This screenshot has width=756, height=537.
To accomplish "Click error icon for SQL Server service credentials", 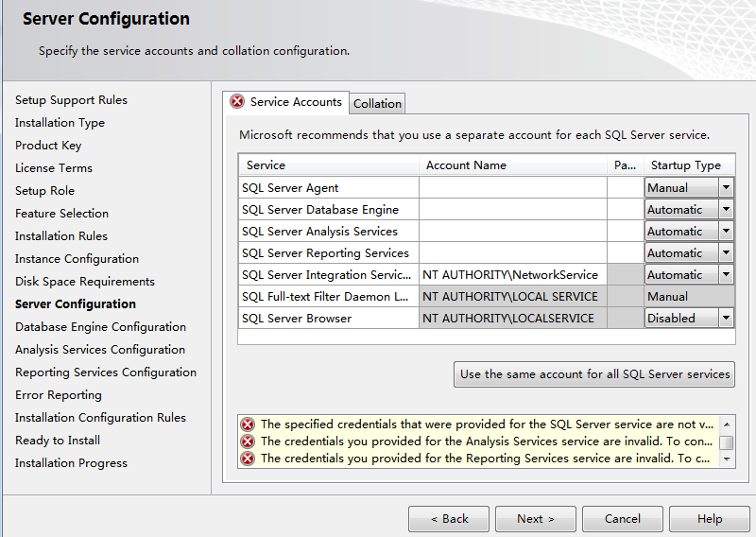I will (x=248, y=424).
